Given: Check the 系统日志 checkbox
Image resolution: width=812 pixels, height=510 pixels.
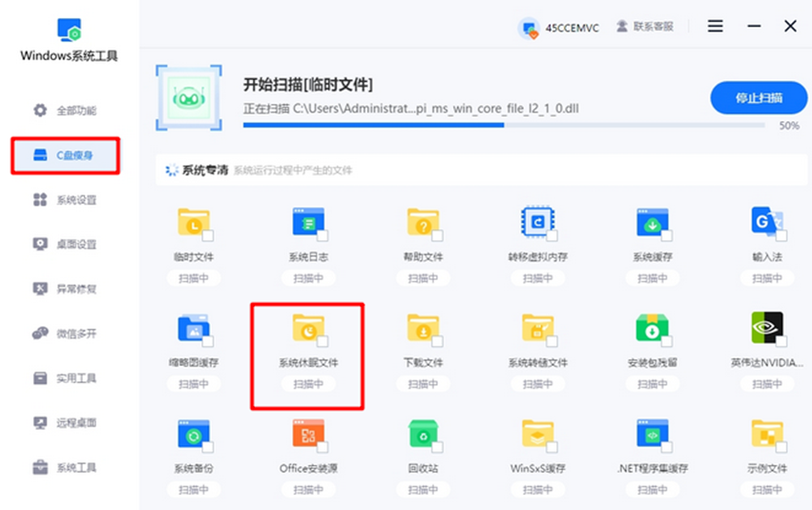Looking at the screenshot, I should (x=323, y=235).
